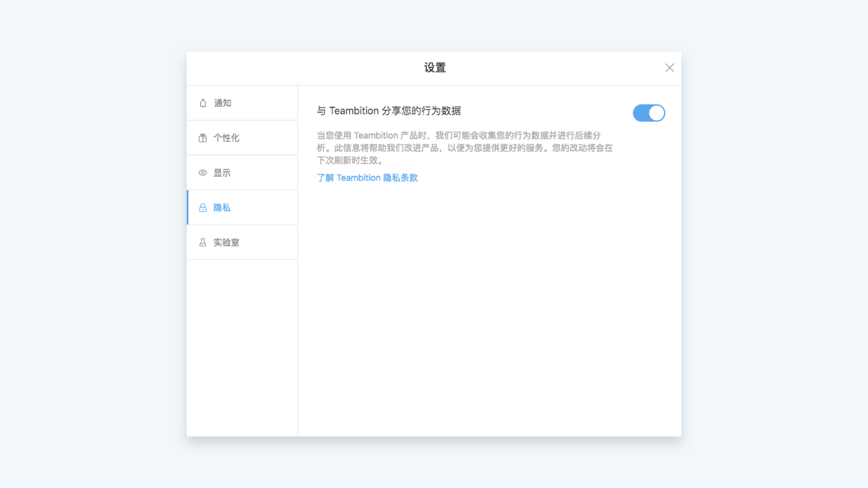Go to the 实验室 tab
Image resolution: width=868 pixels, height=488 pixels.
[242, 242]
